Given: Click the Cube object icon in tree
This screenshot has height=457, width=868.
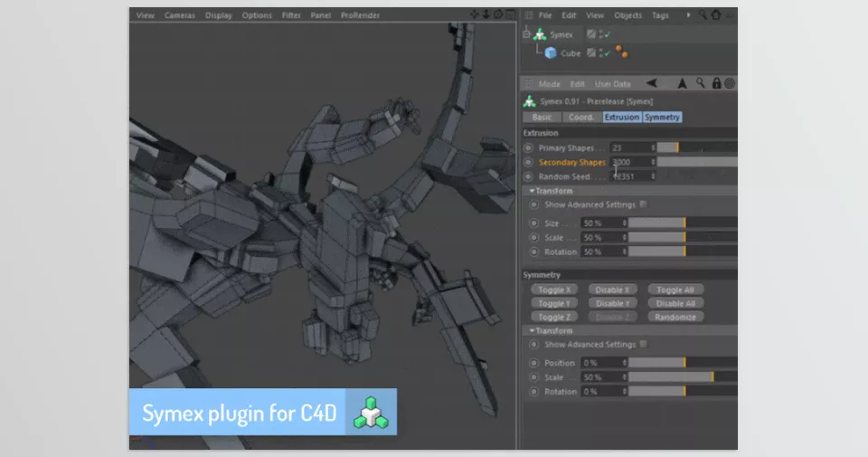Looking at the screenshot, I should [x=551, y=53].
